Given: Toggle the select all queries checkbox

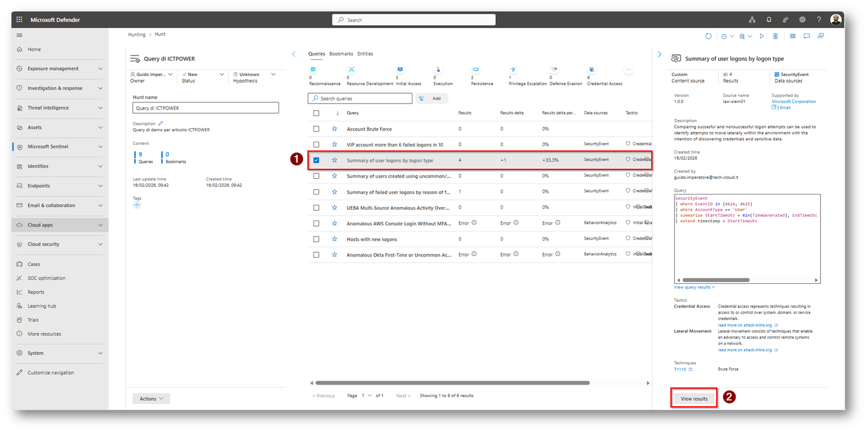Looking at the screenshot, I should (316, 113).
